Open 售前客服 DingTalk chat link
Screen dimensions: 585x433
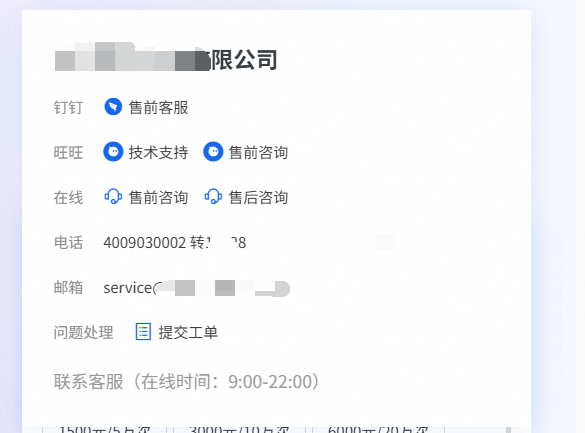click(159, 107)
